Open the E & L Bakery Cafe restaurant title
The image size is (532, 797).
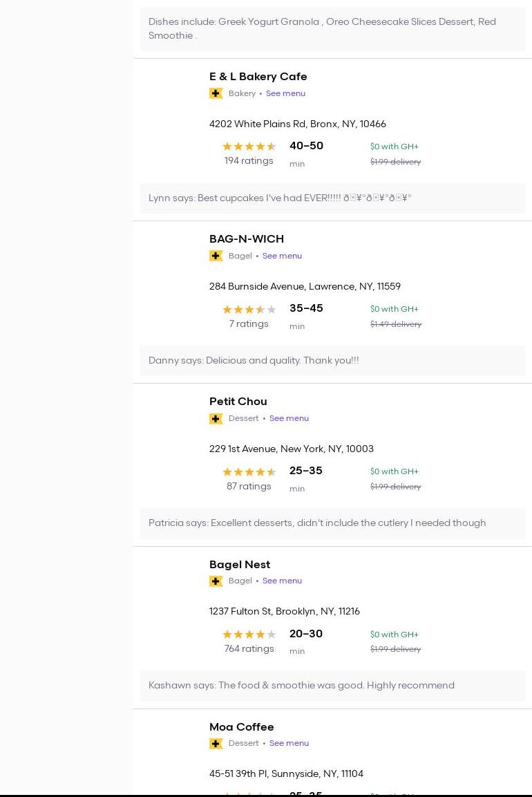pyautogui.click(x=258, y=77)
